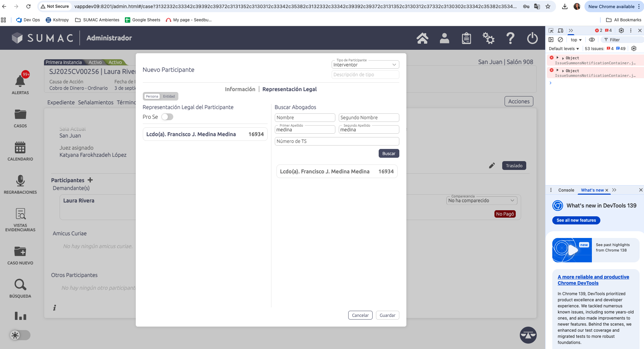The image size is (644, 349).
Task: Switch to Console tab in DevTools
Action: [x=566, y=190]
